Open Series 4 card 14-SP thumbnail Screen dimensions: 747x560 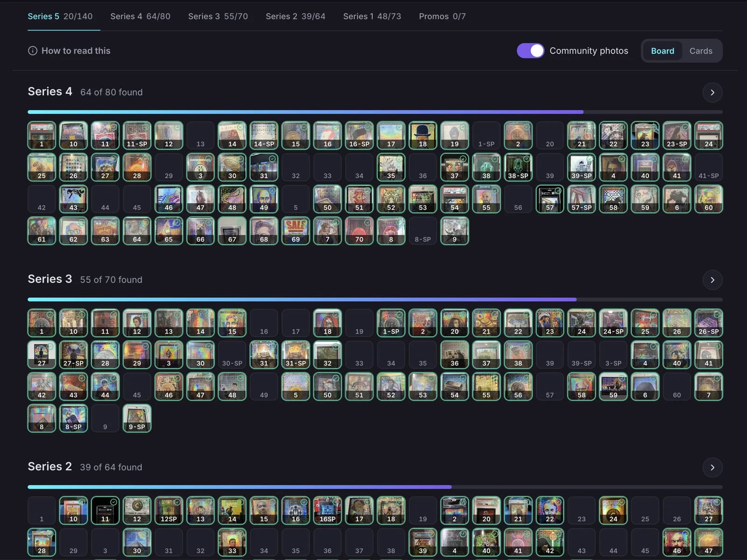point(264,135)
